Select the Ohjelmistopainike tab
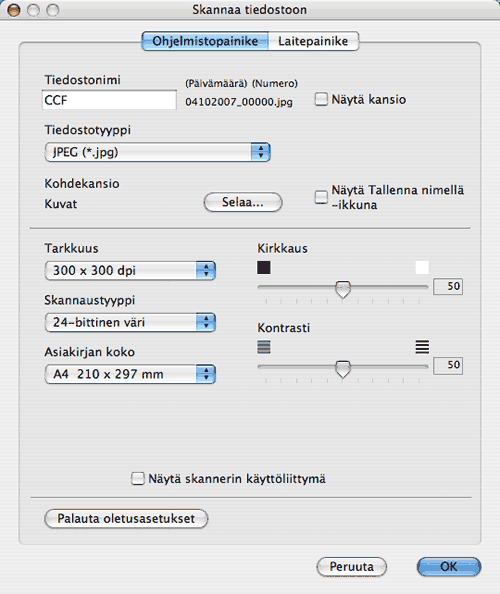The image size is (500, 594). [205, 41]
